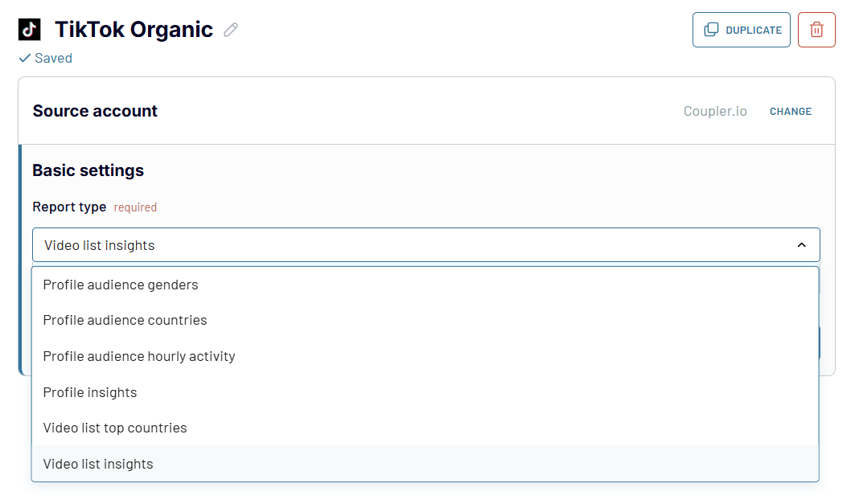Select Video list top countries option
This screenshot has width=859, height=504.
pos(425,428)
